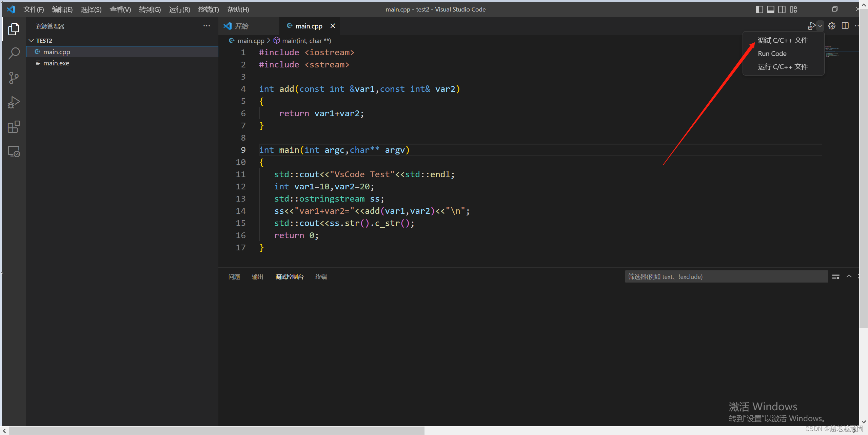Open the Run and Debug view
868x435 pixels.
[x=14, y=102]
